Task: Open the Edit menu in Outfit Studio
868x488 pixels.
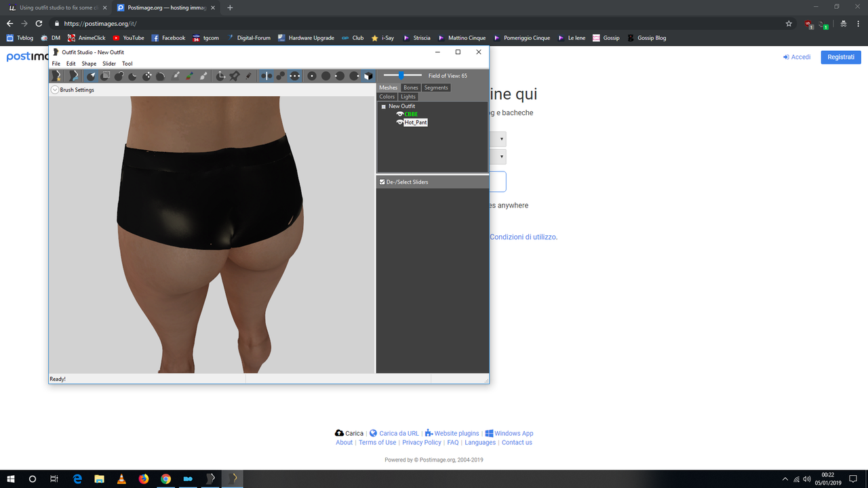Action: click(71, 64)
